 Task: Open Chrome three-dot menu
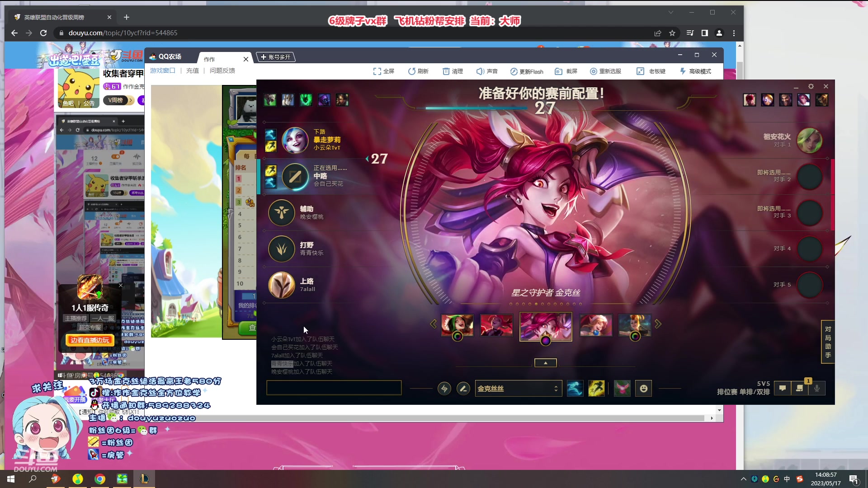pos(734,33)
